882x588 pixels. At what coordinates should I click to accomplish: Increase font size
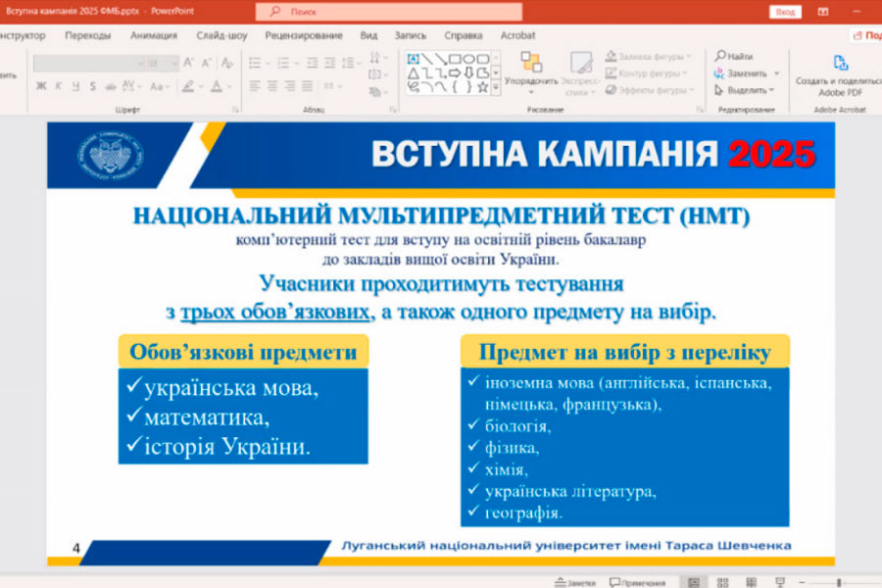coord(189,63)
